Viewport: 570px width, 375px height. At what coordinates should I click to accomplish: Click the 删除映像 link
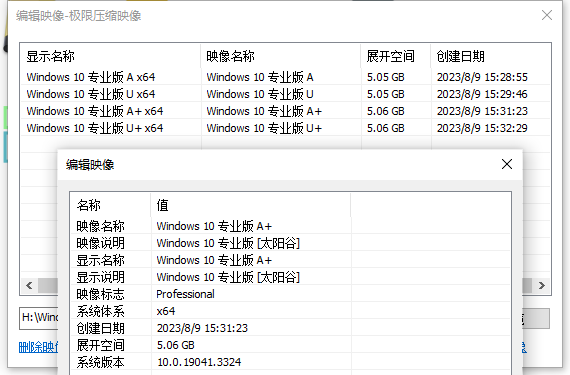click(x=38, y=347)
